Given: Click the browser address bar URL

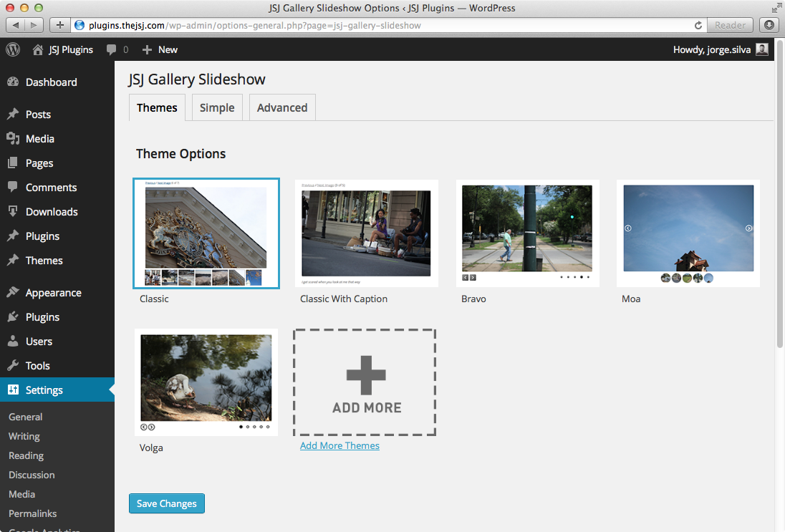Looking at the screenshot, I should pos(255,25).
